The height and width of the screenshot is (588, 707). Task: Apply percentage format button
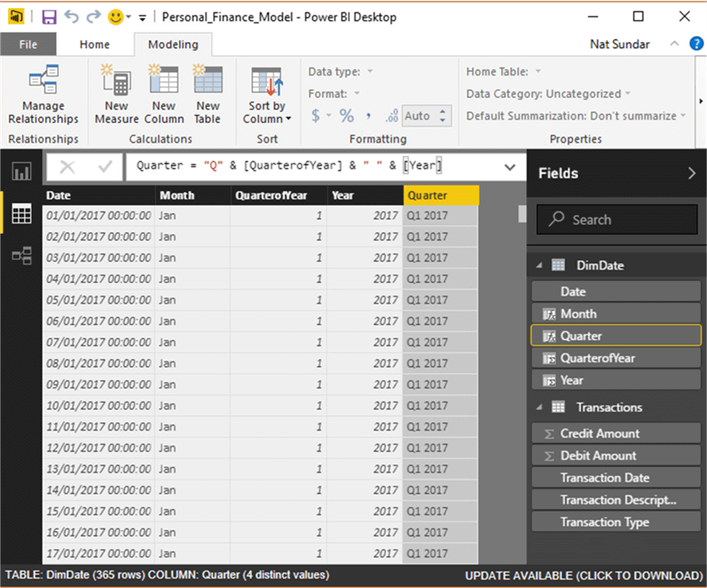[346, 116]
